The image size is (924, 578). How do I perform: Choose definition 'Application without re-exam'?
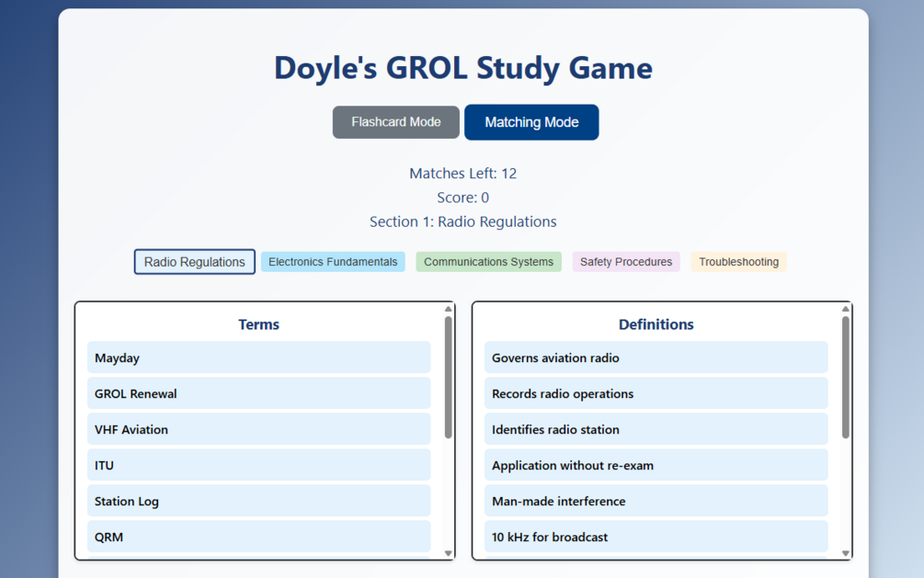click(656, 466)
